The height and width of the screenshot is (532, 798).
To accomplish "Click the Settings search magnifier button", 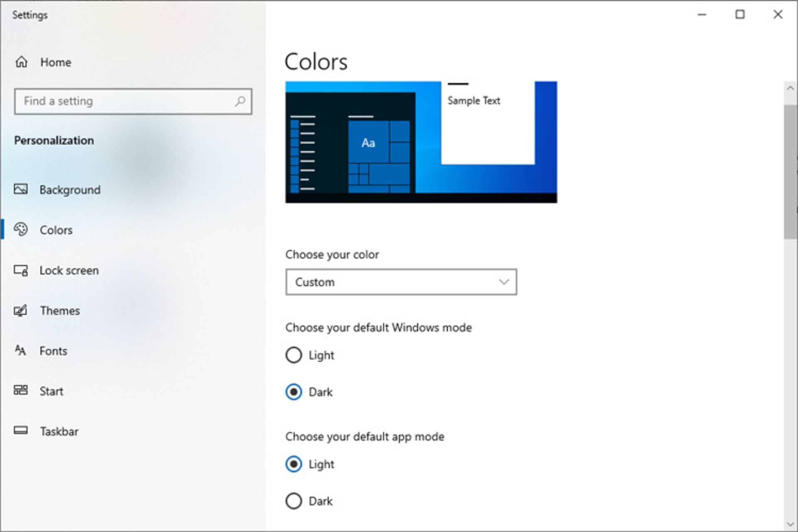I will coord(240,101).
